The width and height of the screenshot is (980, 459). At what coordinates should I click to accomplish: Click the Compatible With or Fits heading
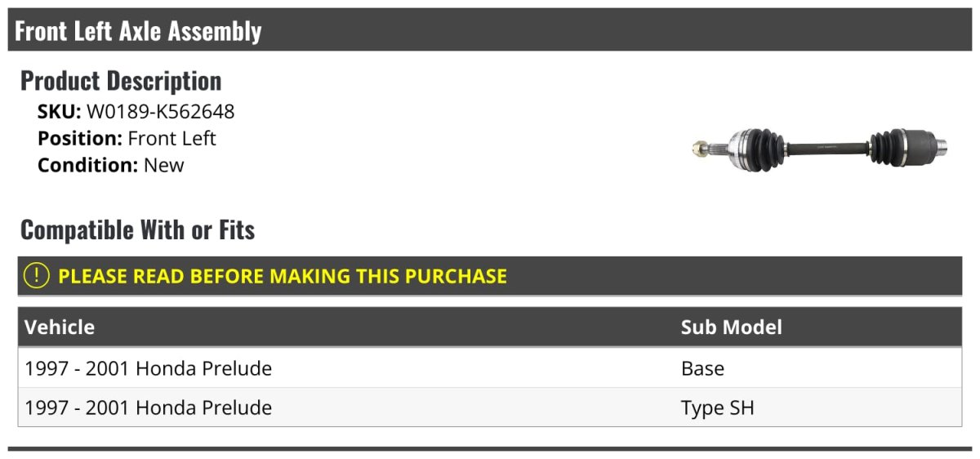[137, 230]
